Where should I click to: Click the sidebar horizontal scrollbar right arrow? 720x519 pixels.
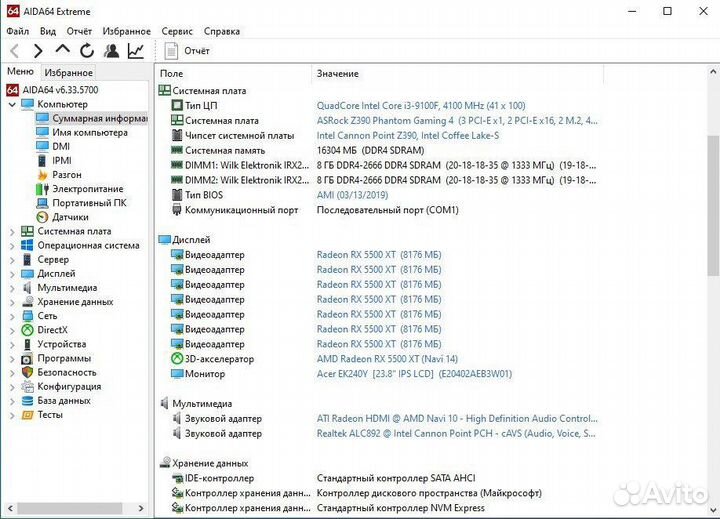point(141,508)
